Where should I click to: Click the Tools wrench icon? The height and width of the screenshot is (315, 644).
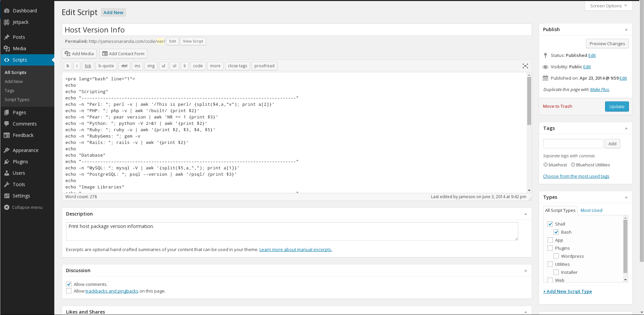[x=7, y=184]
